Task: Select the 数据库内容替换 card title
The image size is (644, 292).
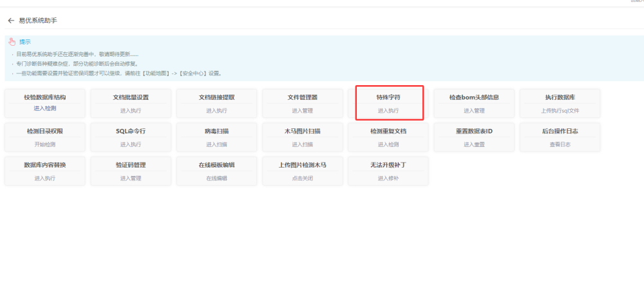Action: 45,165
